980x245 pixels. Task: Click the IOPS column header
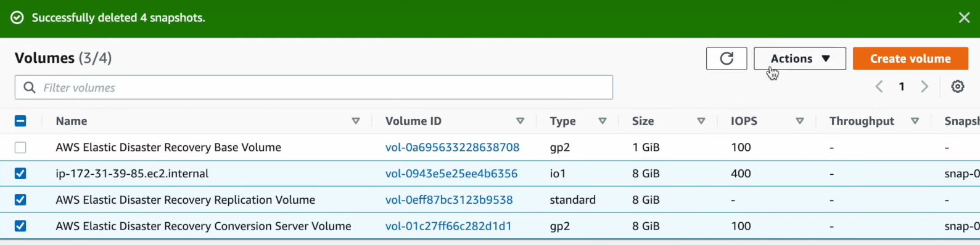tap(744, 121)
